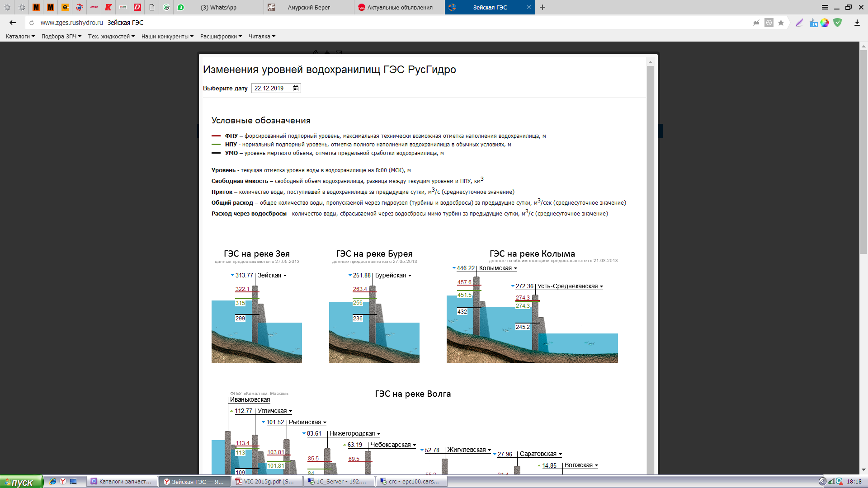
Task: Click the browser page scrollbar thumb
Action: 863,151
